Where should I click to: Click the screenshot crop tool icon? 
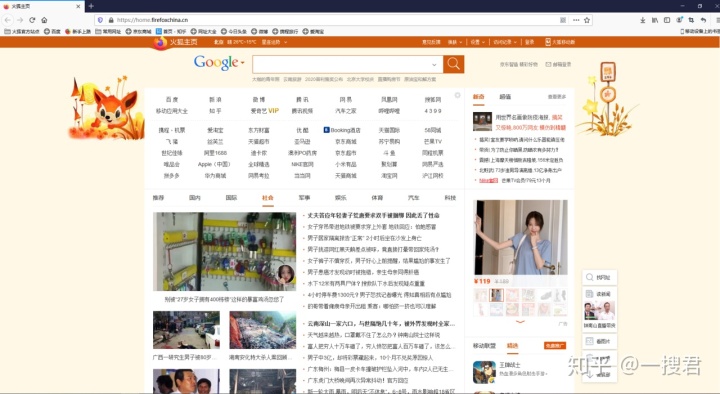click(x=691, y=20)
